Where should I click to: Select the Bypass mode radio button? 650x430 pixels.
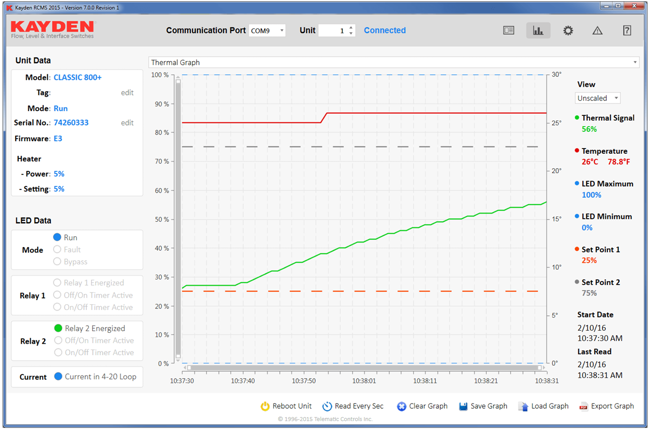point(57,261)
